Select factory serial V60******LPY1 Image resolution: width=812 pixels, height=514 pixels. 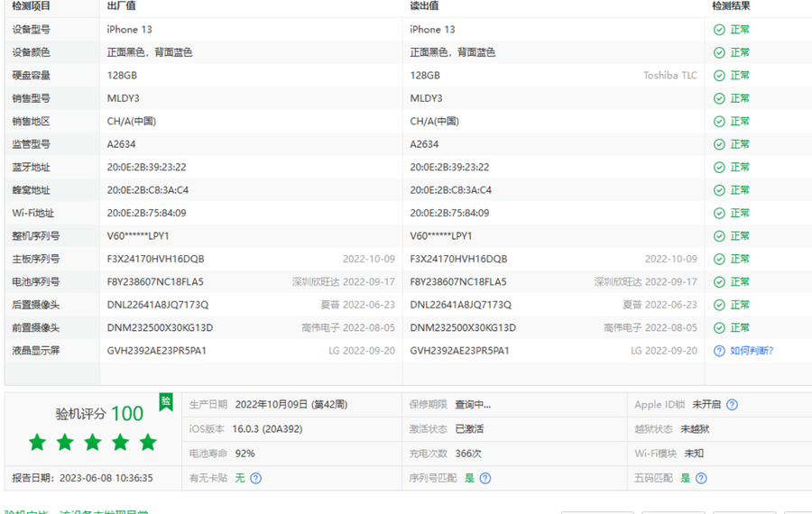click(138, 236)
